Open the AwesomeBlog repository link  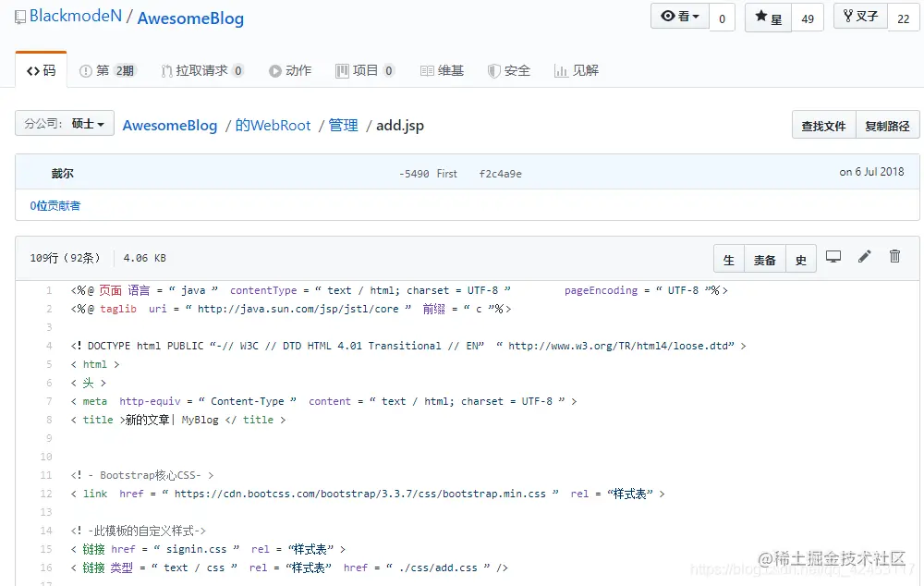click(170, 124)
